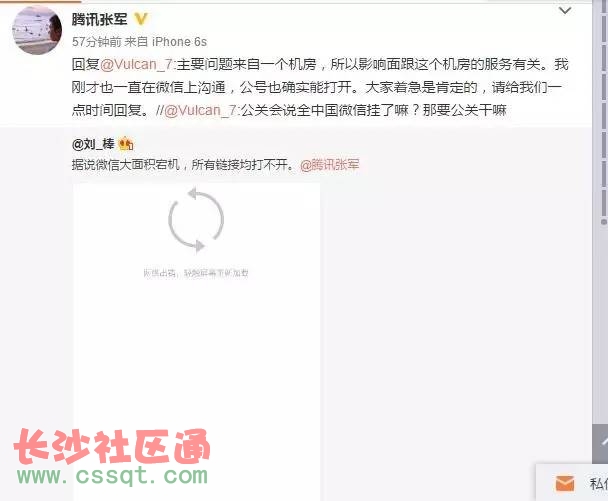Expand the post options chevron
The width and height of the screenshot is (608, 501).
pyautogui.click(x=565, y=10)
